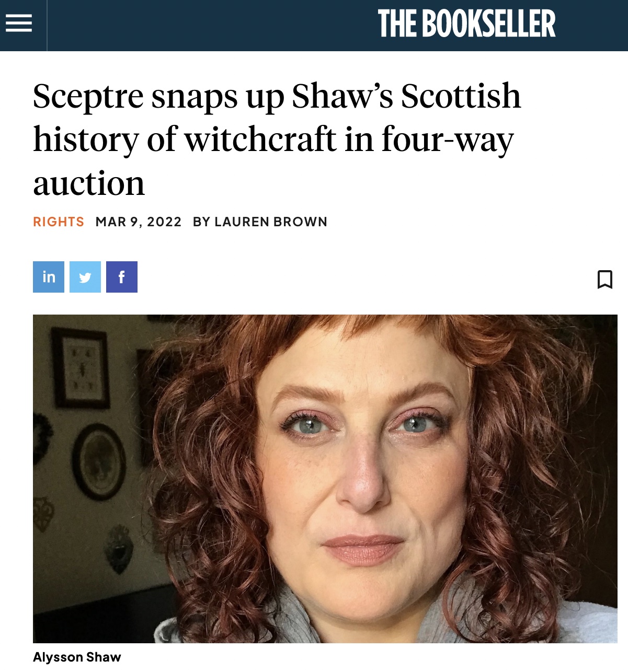The width and height of the screenshot is (628, 672).
Task: Click the empty navy header bar area
Action: click(x=209, y=25)
